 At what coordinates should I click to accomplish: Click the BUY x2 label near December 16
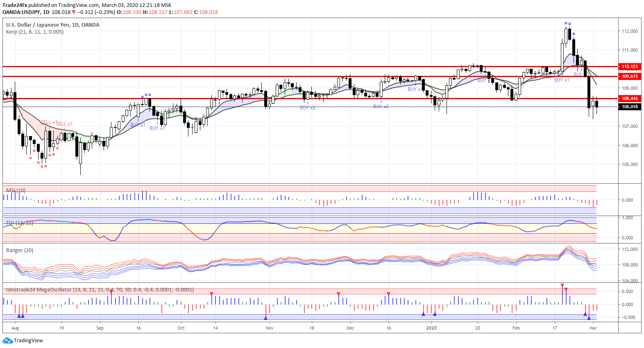[381, 106]
